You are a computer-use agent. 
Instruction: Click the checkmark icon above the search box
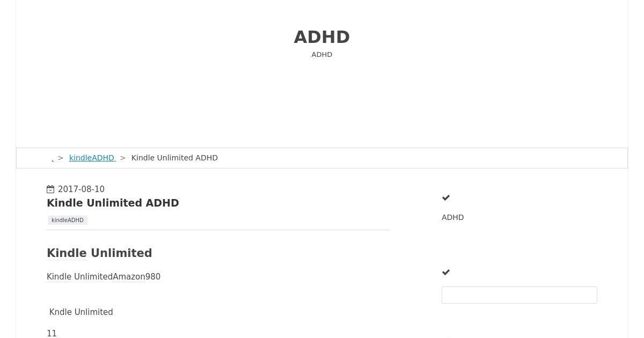(x=446, y=273)
